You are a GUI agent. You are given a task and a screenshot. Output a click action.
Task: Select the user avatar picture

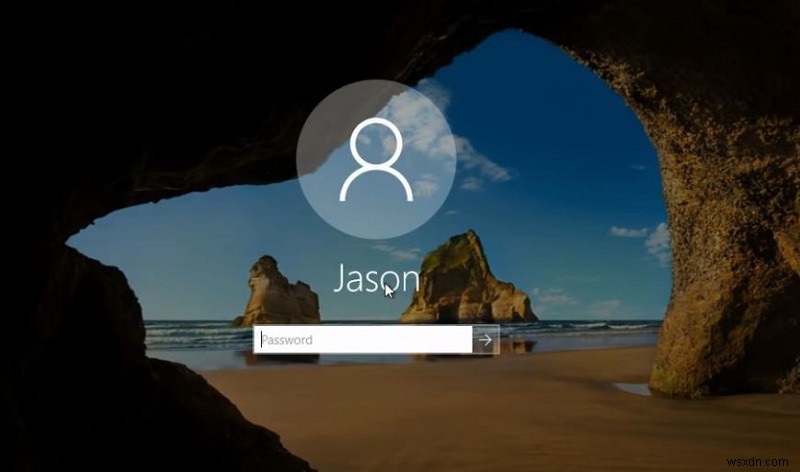tap(377, 159)
